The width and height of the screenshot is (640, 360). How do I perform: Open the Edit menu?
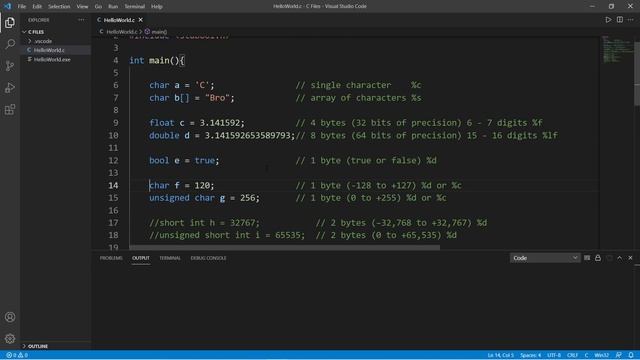37,7
